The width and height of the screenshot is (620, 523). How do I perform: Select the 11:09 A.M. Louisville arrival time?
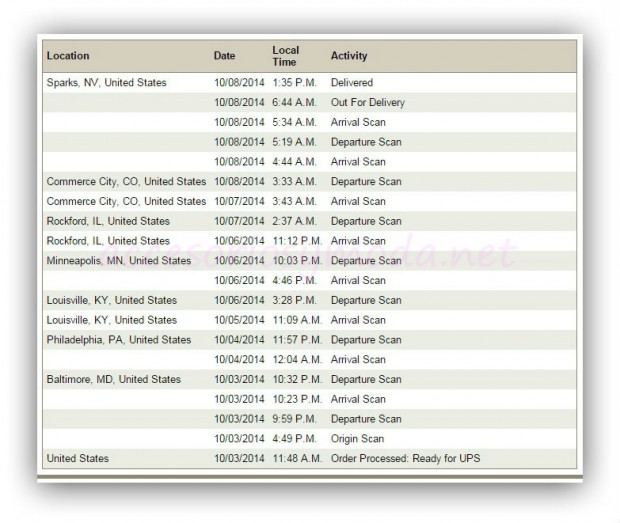pyautogui.click(x=296, y=321)
